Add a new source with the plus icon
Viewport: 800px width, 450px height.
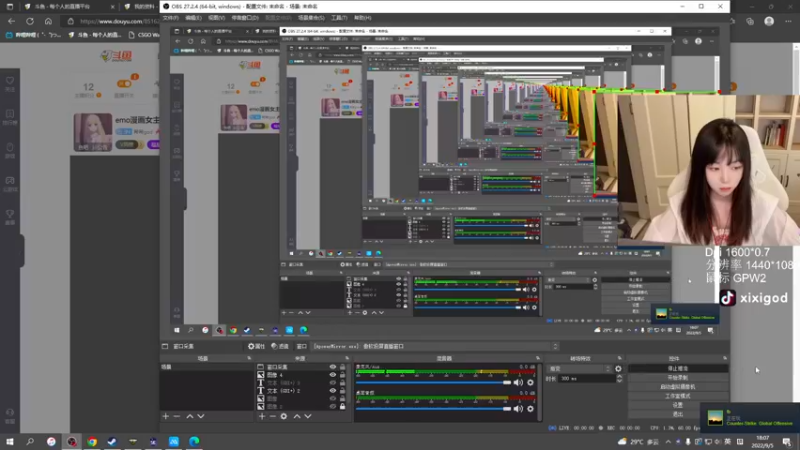[262, 416]
